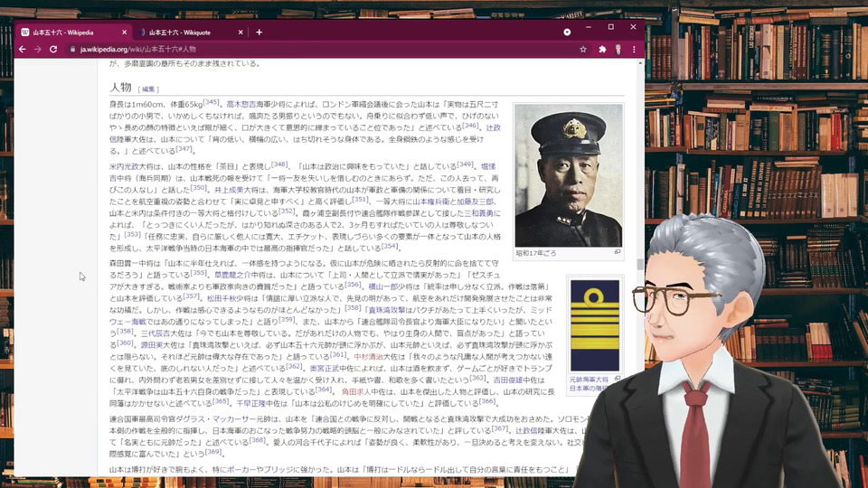Image resolution: width=868 pixels, height=488 pixels.
Task: Close the 山本五十六 - Wikipedia tab
Action: (x=124, y=33)
